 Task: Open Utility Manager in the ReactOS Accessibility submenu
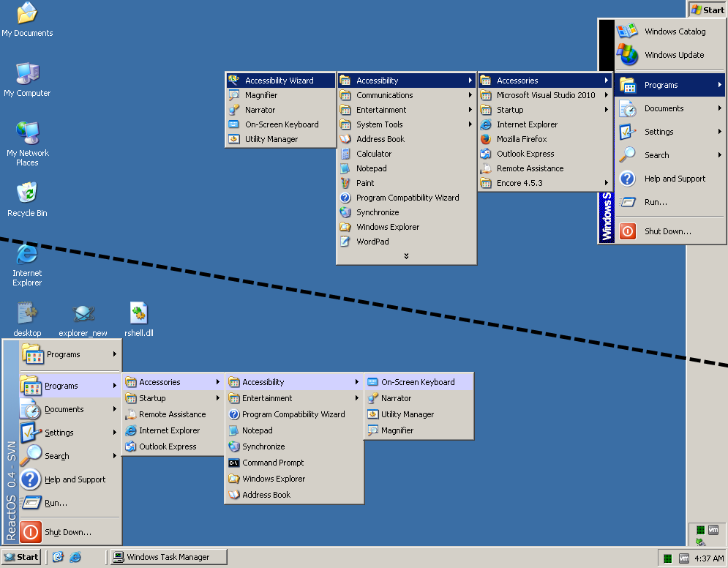(x=419, y=414)
